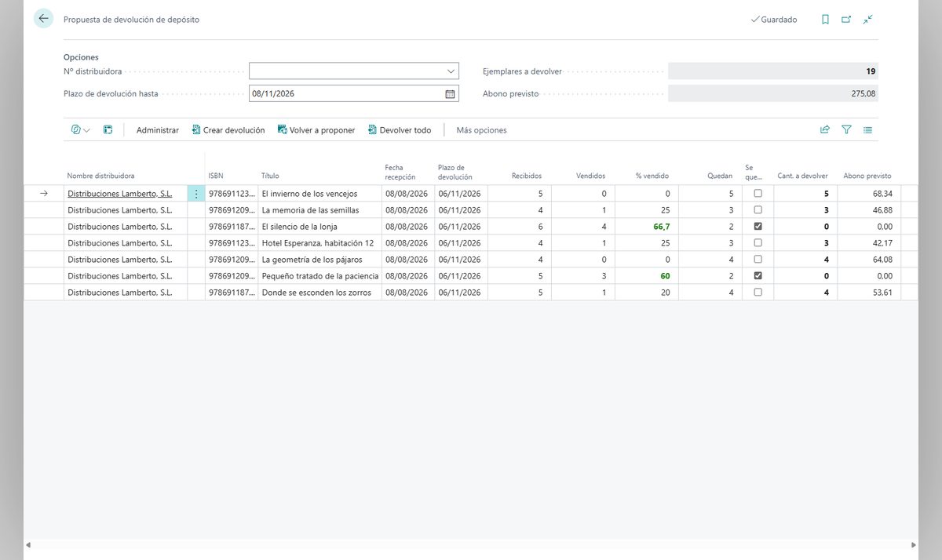Screen dimensions: 942x560
Task: Click the list view icon at toolbar right
Action: 867,130
